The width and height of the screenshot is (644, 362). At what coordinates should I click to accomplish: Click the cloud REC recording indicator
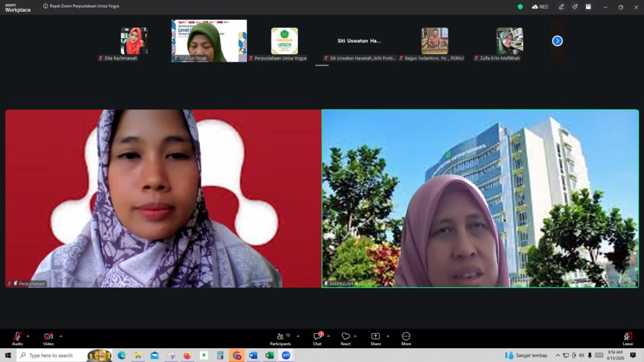click(x=540, y=7)
